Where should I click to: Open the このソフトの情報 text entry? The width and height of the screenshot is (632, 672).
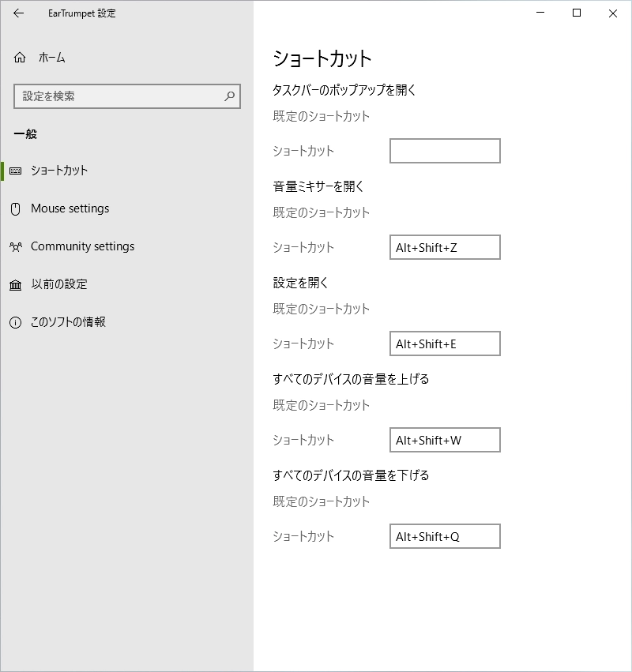tap(68, 322)
